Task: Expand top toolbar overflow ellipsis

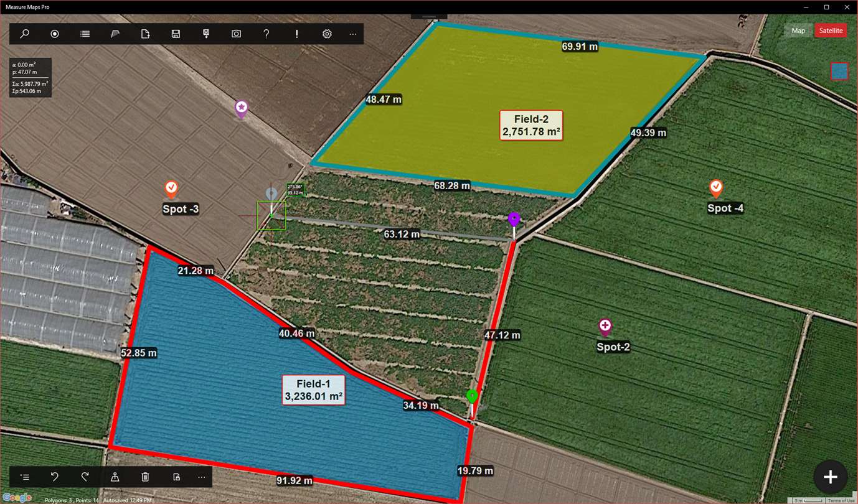Action: (353, 34)
